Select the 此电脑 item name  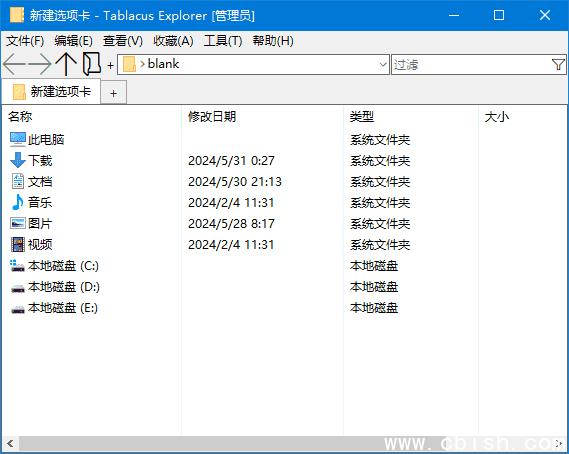click(46, 139)
